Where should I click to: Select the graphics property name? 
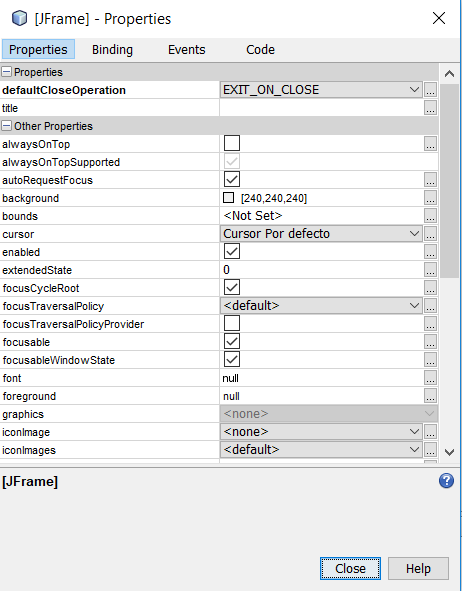[23, 414]
